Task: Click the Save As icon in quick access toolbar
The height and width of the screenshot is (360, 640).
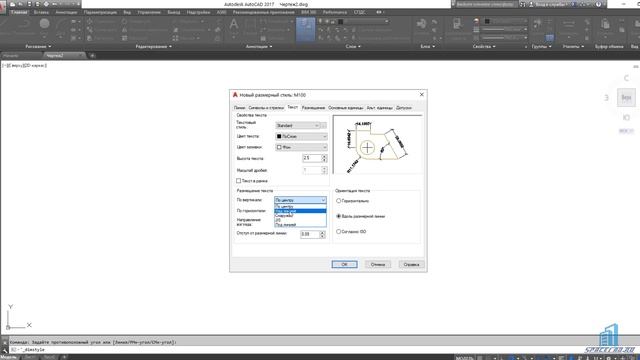Action: [x=37, y=4]
